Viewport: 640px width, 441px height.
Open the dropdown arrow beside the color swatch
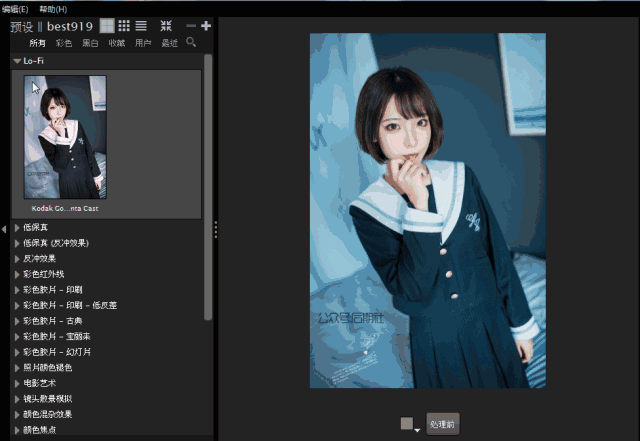click(x=417, y=430)
